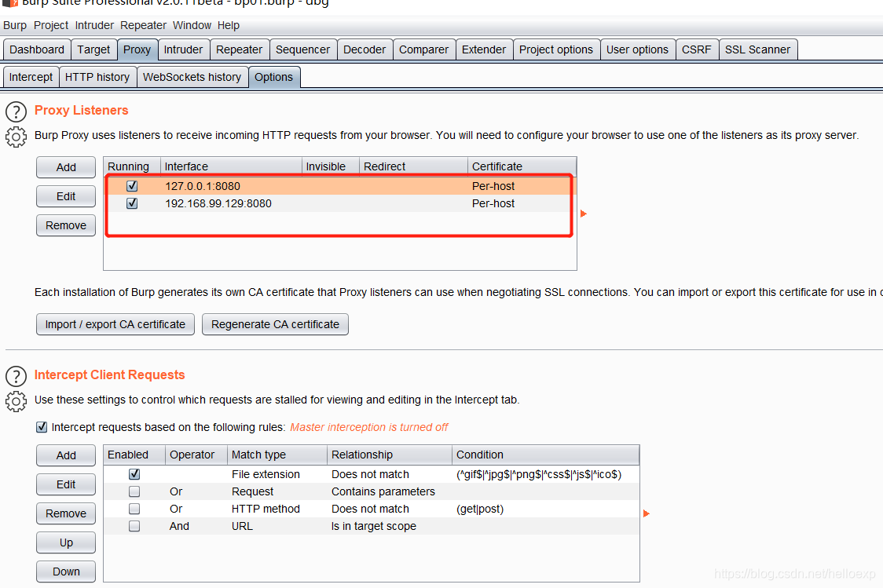Image resolution: width=883 pixels, height=588 pixels.
Task: Switch to the Sequencer tab
Action: click(302, 49)
